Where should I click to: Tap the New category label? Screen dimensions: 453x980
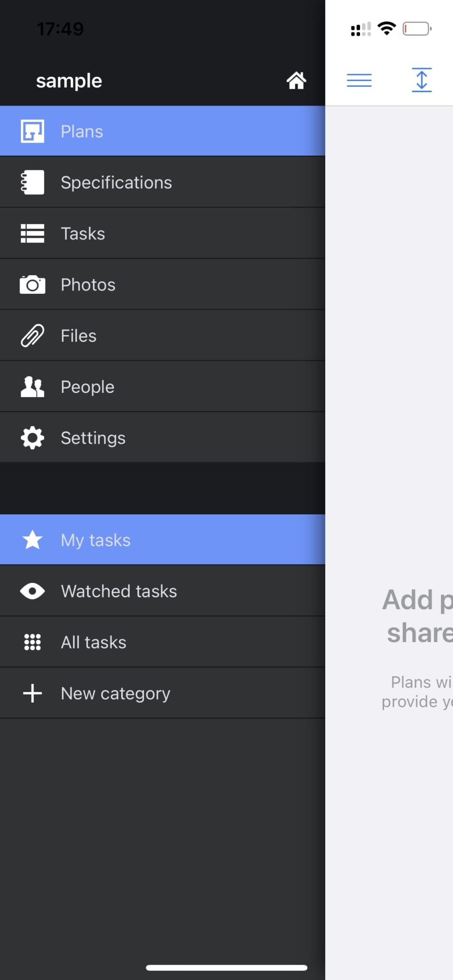pos(115,693)
